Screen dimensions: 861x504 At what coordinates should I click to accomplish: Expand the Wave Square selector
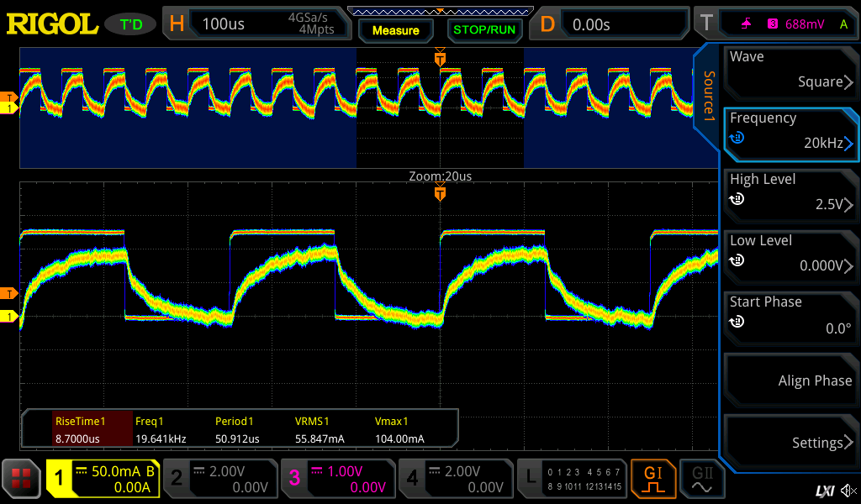coord(790,70)
